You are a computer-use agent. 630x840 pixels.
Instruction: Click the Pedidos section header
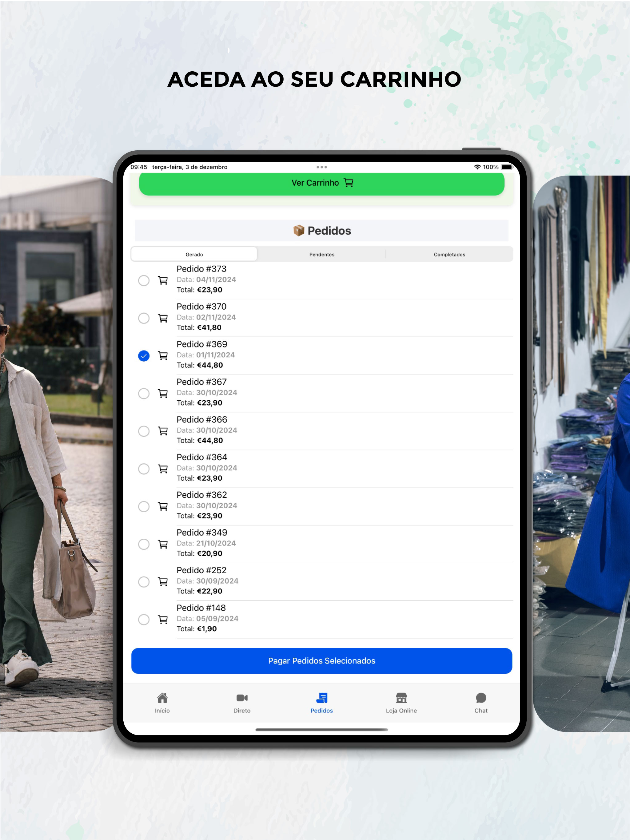click(x=321, y=231)
